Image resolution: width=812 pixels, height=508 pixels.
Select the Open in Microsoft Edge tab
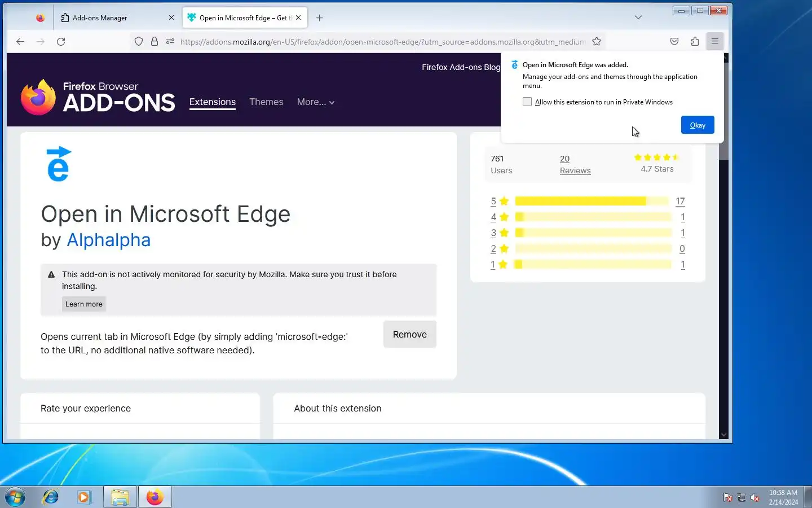245,17
